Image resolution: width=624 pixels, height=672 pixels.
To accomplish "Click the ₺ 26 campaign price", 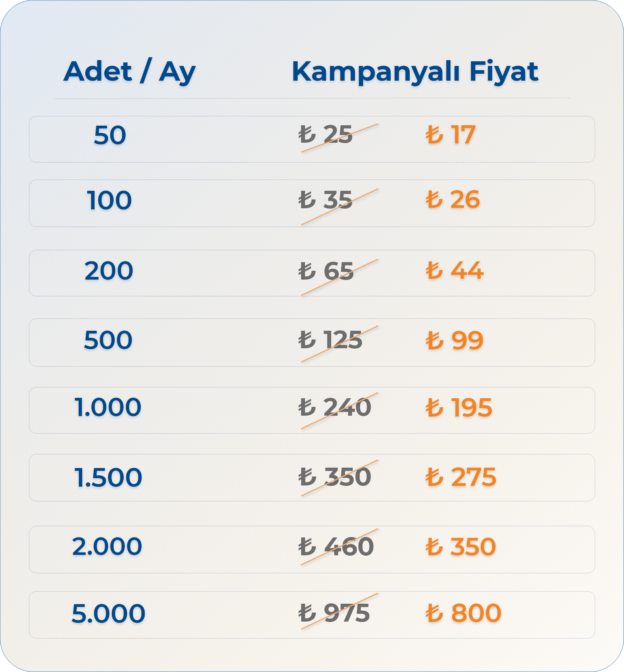I will point(453,200).
